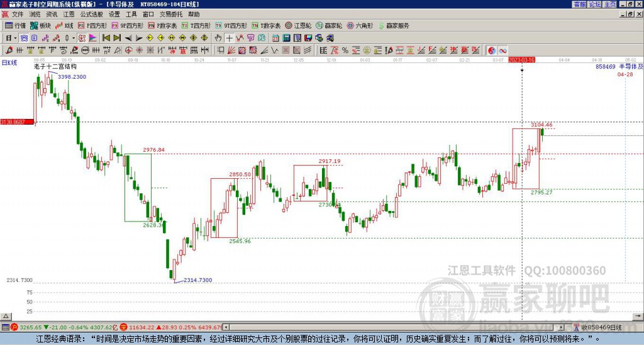This screenshot has width=644, height=345.
Task: Click the 04-28 date label
Action: pos(625,74)
